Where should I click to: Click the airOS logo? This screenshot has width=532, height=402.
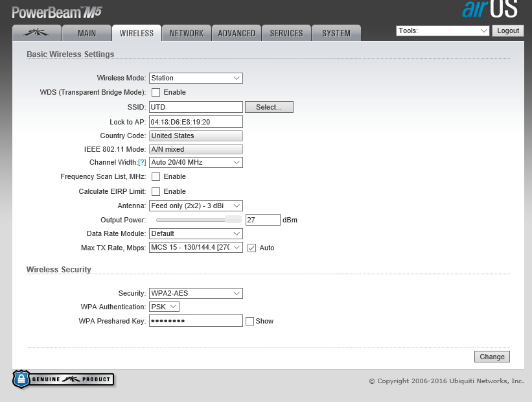[x=489, y=10]
